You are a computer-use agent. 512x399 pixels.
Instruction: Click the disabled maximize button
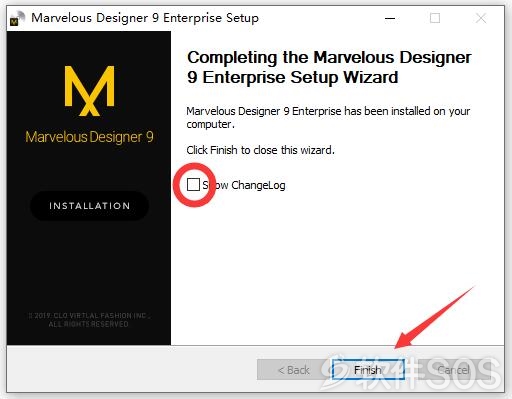[x=435, y=18]
